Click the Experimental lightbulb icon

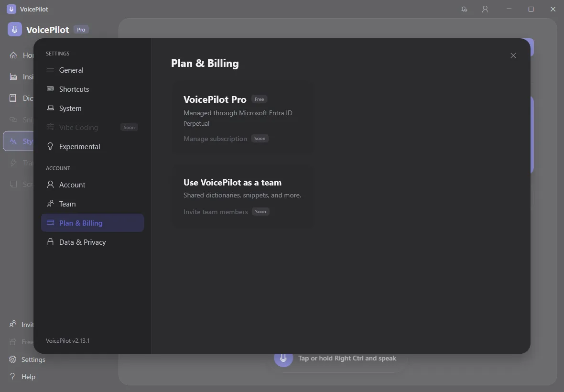(50, 146)
